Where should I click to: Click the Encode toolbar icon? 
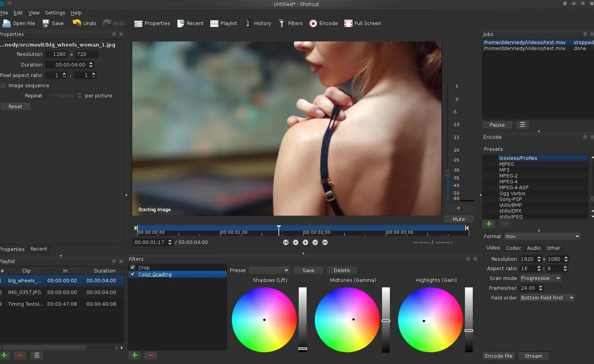tap(323, 23)
